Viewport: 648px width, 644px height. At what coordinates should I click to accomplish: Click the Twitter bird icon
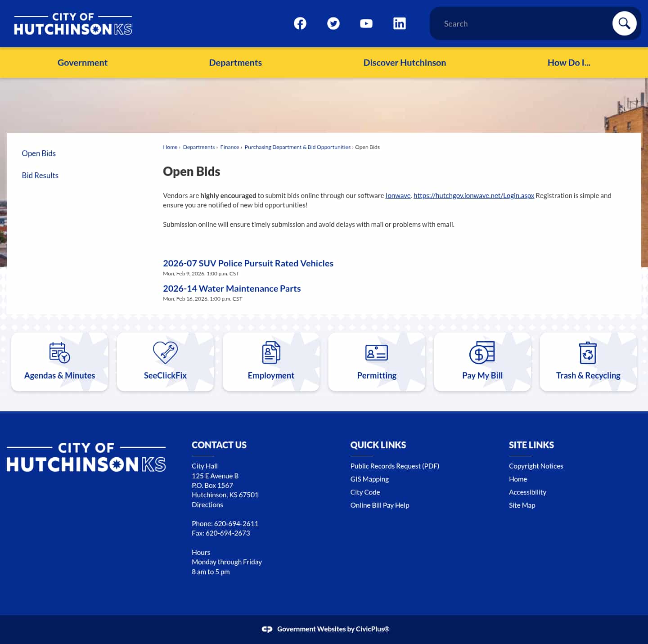pos(333,23)
